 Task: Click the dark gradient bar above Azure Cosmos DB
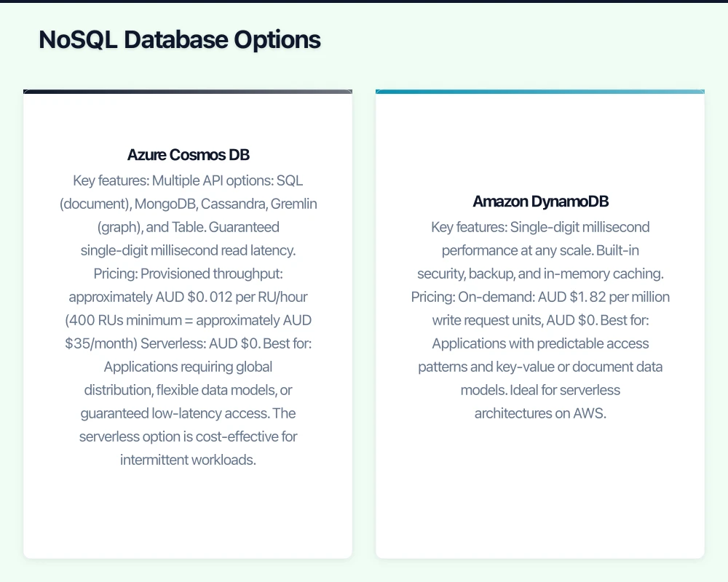pyautogui.click(x=188, y=92)
